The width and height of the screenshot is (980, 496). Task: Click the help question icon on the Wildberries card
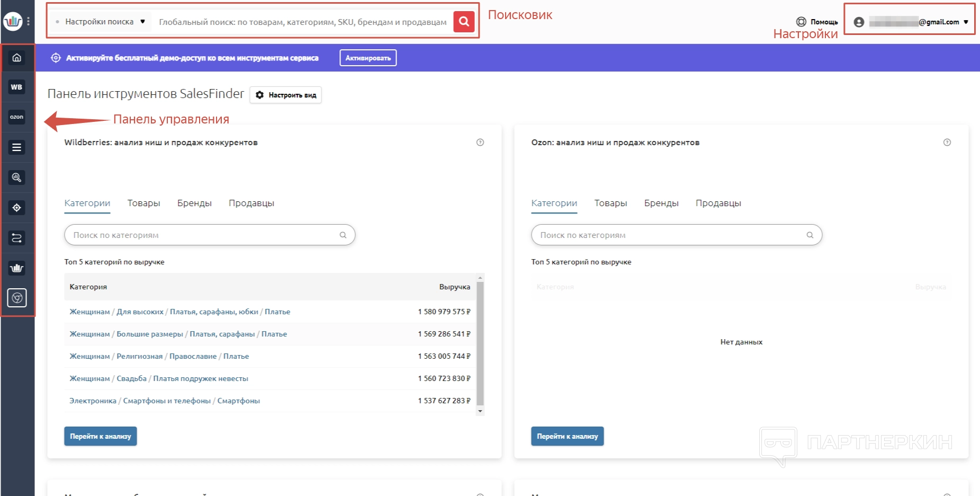480,143
